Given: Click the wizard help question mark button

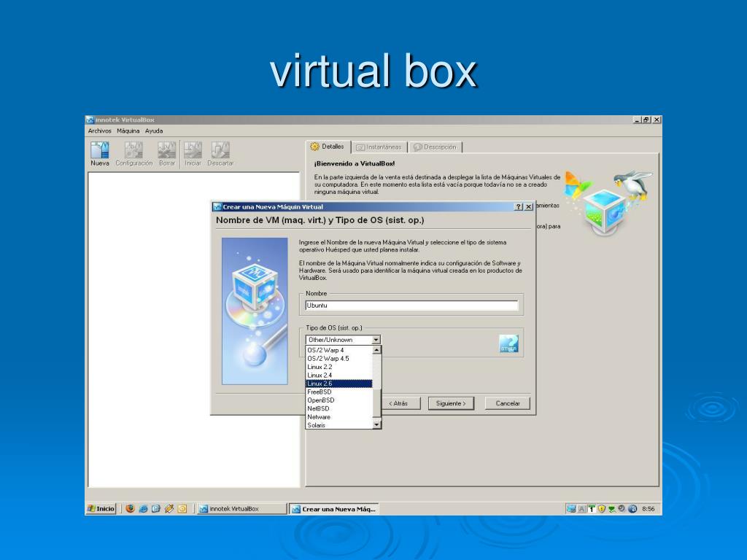Looking at the screenshot, I should pyautogui.click(x=519, y=206).
